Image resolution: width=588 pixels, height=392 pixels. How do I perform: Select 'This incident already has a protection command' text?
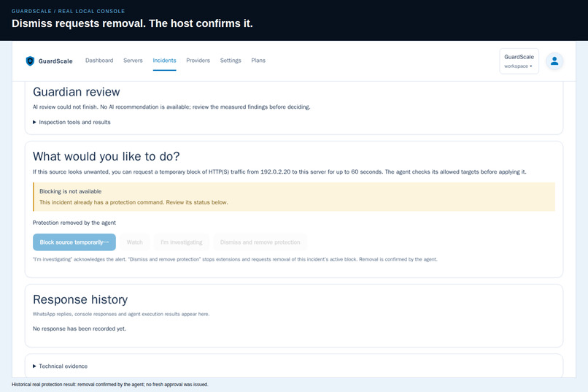134,202
